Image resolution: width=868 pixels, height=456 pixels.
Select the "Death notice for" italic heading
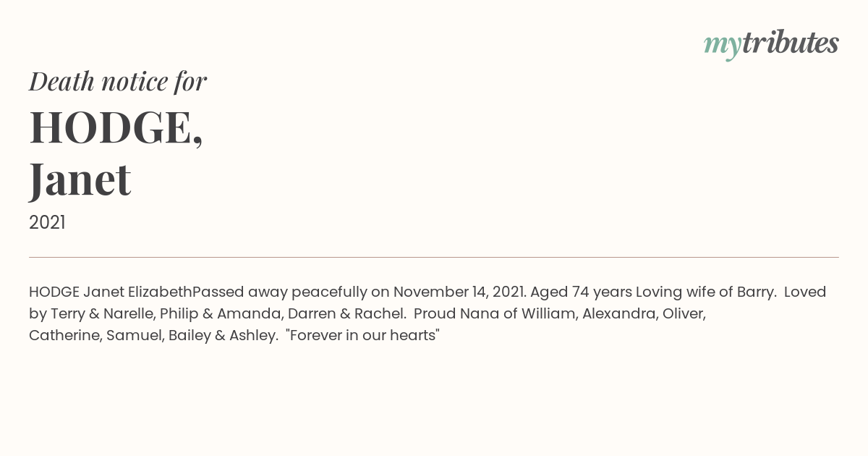click(118, 82)
